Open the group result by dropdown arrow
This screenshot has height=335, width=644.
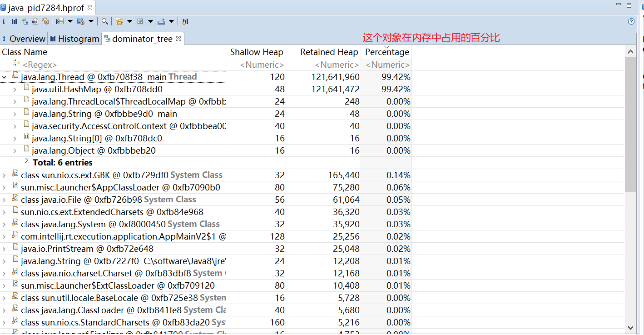tap(129, 21)
